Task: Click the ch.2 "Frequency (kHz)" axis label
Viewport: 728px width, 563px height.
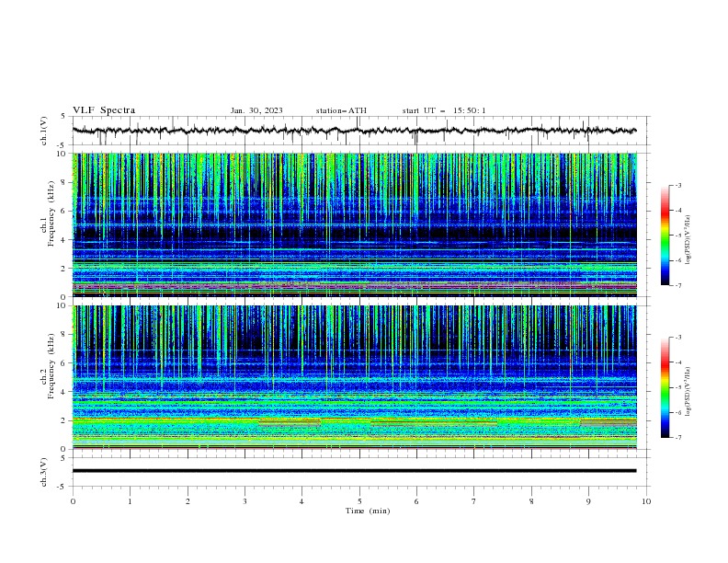Action: pyautogui.click(x=51, y=366)
